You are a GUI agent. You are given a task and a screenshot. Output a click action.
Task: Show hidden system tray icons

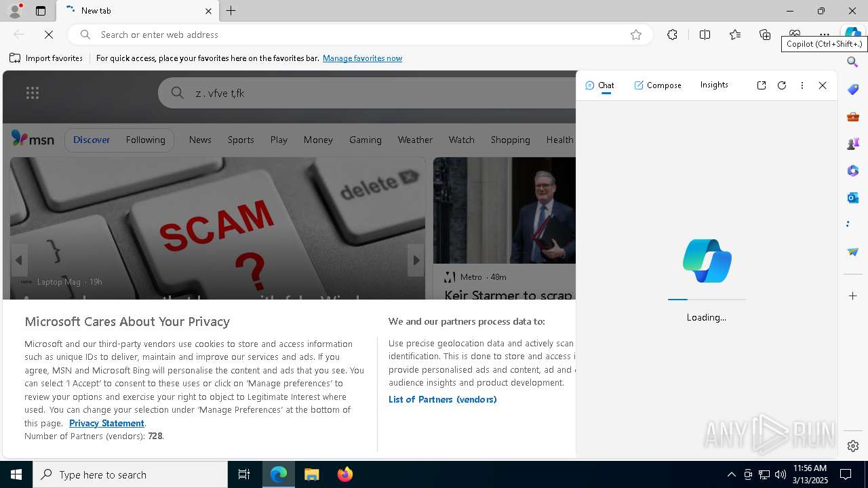(731, 474)
